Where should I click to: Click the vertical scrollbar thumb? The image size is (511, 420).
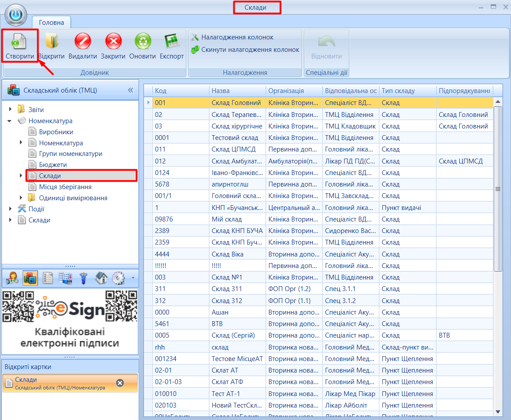498,189
